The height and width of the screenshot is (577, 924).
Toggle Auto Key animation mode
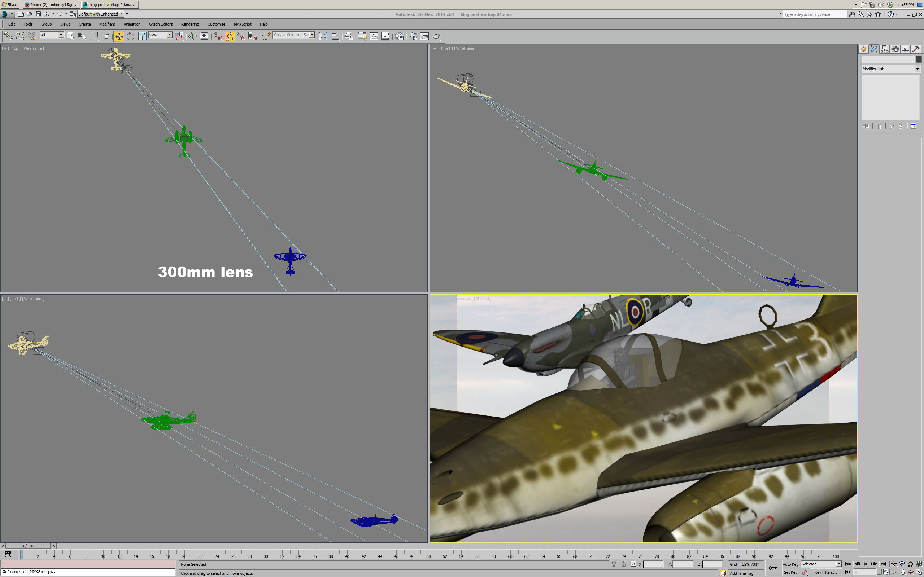coord(790,564)
